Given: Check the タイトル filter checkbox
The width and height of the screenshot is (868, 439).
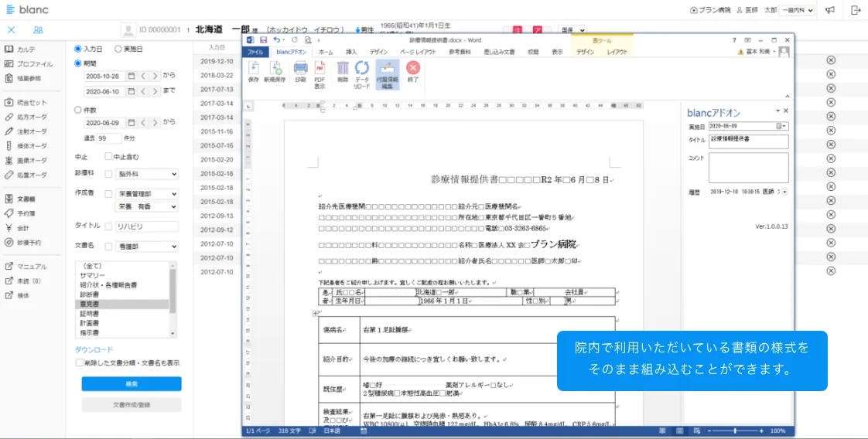Looking at the screenshot, I should click(x=108, y=226).
